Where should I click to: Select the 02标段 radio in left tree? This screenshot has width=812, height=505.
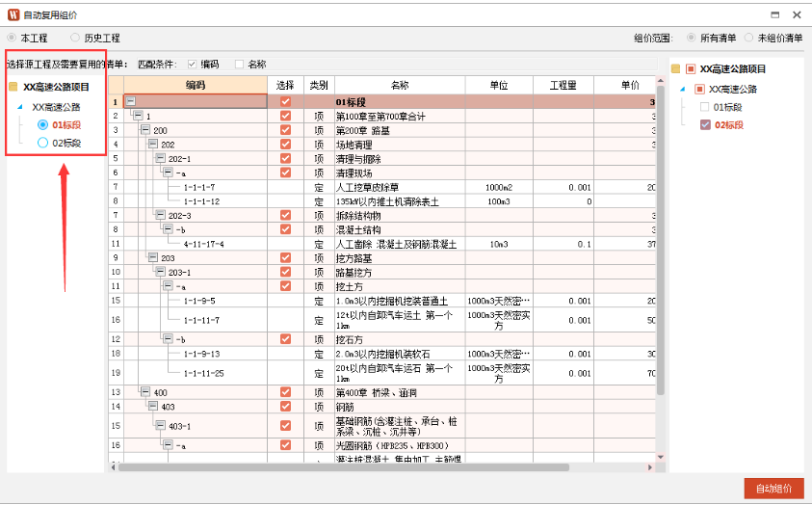tap(42, 143)
